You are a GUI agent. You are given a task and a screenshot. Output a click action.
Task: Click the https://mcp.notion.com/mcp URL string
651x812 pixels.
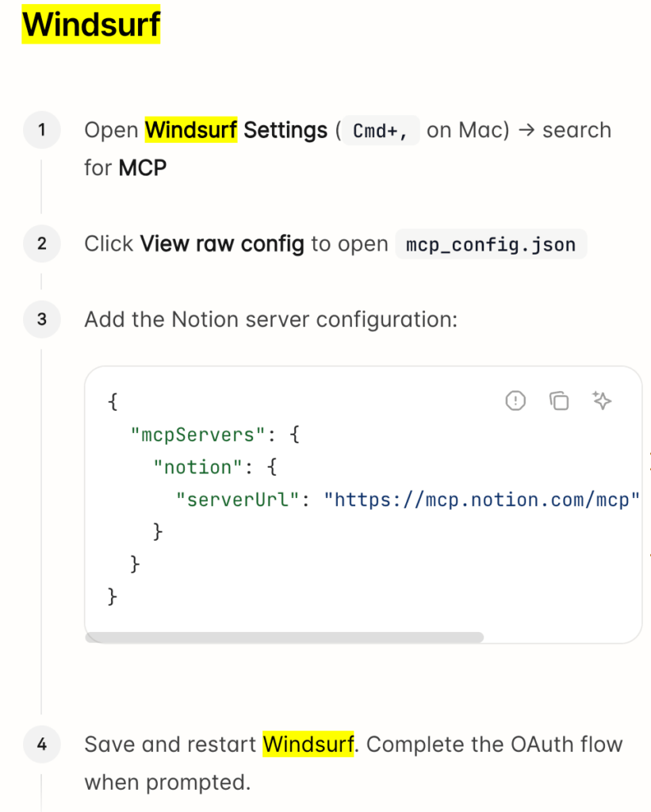click(x=481, y=500)
